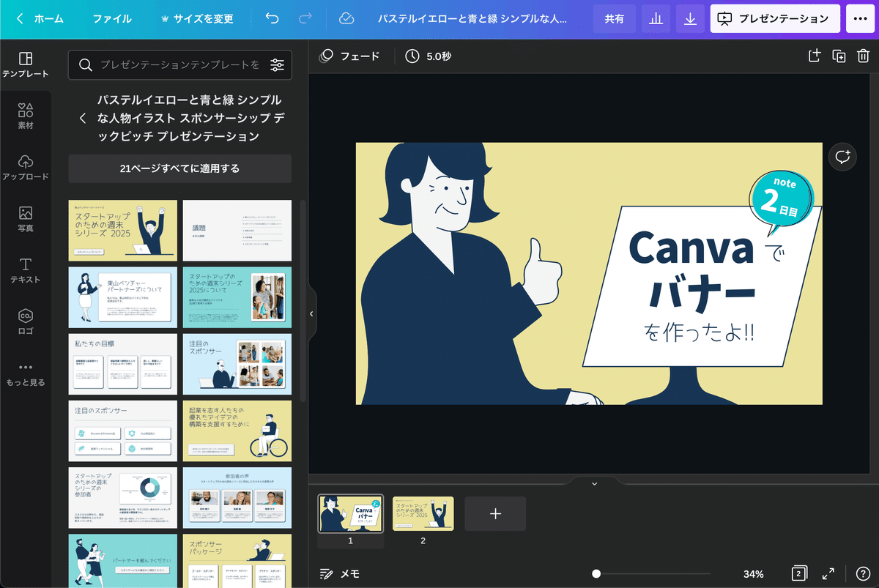
Task: Open search filter settings icon
Action: point(277,65)
